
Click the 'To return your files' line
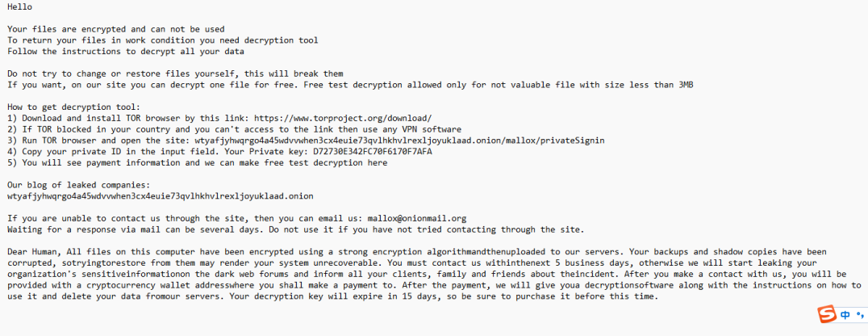coord(162,40)
